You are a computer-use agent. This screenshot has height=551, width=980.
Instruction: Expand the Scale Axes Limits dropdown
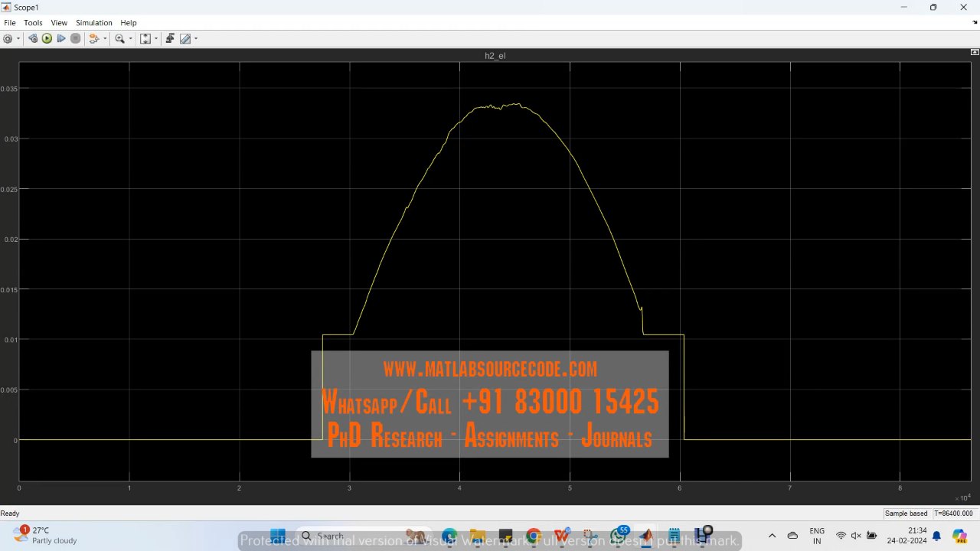click(x=156, y=38)
